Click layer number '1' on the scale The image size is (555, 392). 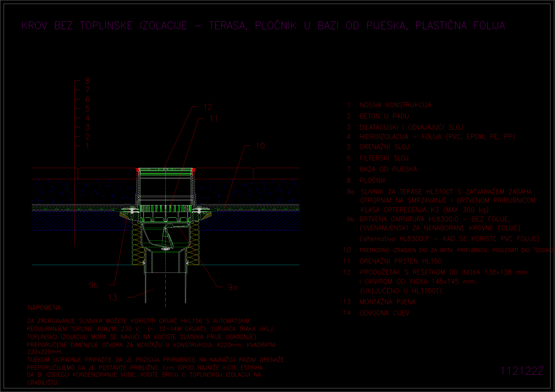(x=87, y=146)
